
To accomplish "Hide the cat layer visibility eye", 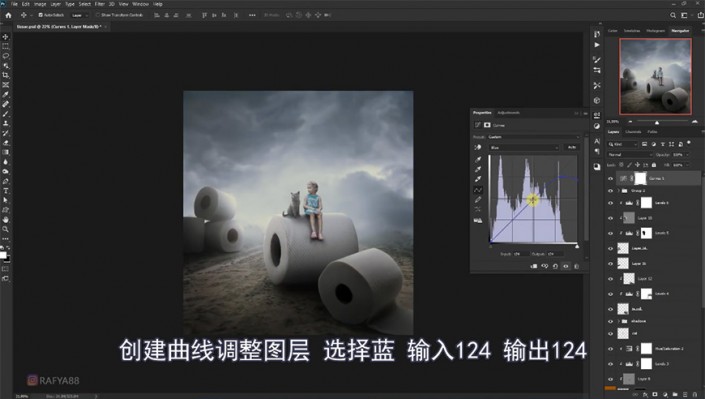I will pyautogui.click(x=611, y=333).
